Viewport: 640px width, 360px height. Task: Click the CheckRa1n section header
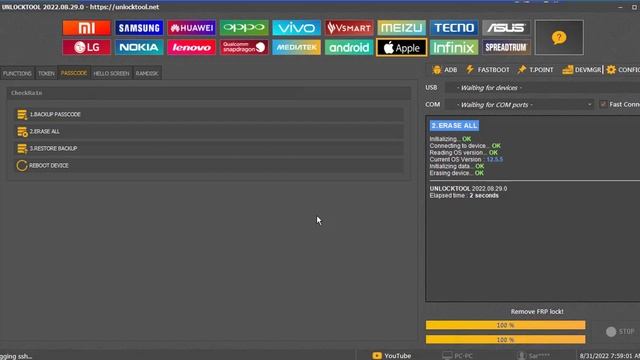click(209, 93)
